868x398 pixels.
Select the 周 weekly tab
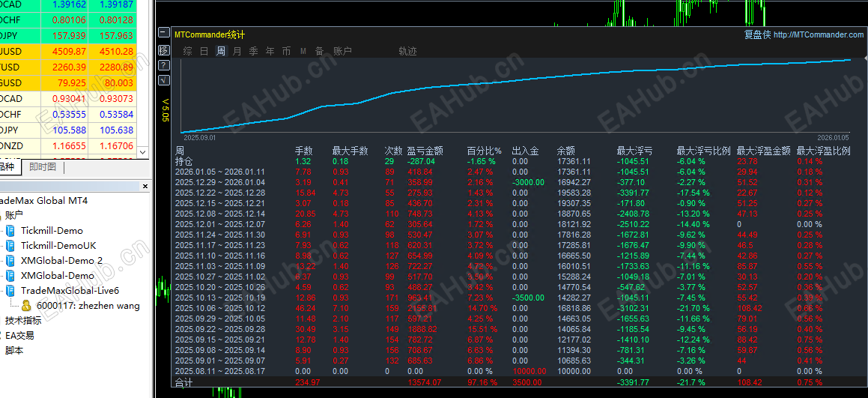pyautogui.click(x=221, y=51)
